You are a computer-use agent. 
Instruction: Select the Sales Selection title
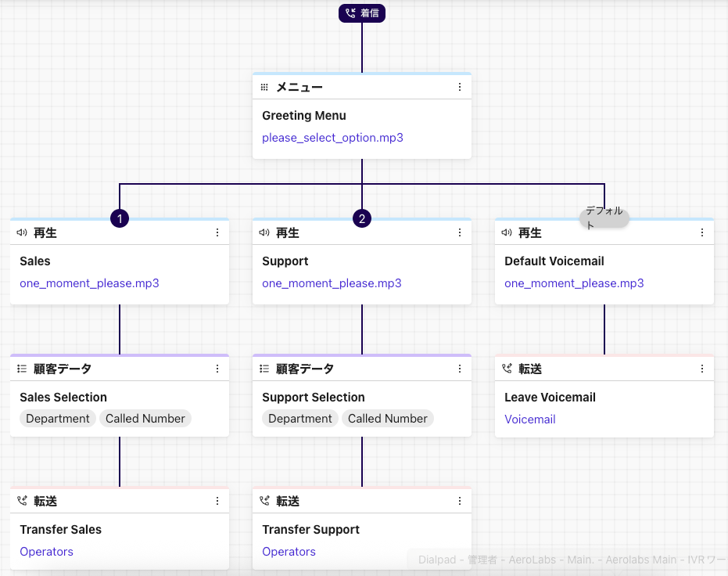point(63,397)
